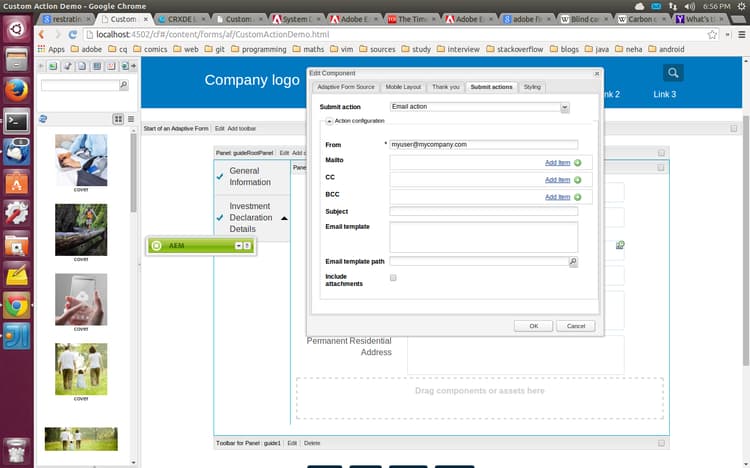Select the forest log cover thumbnail
This screenshot has width=750, height=468.
click(81, 230)
